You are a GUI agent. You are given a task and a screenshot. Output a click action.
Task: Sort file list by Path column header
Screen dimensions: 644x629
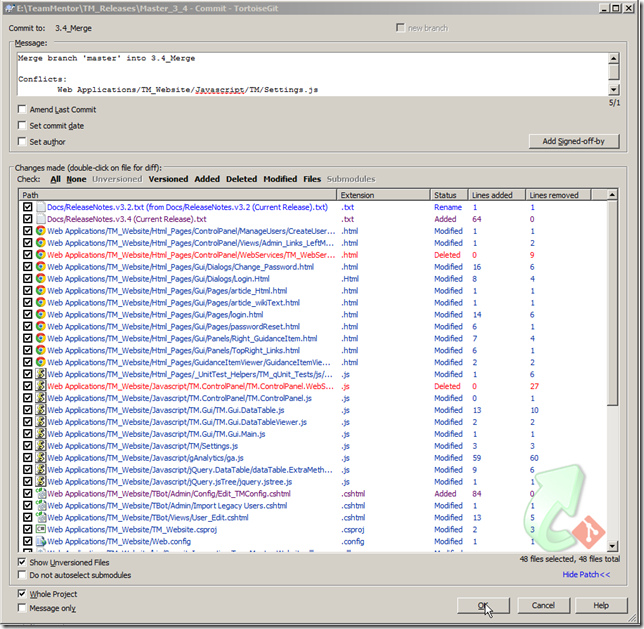[177, 195]
